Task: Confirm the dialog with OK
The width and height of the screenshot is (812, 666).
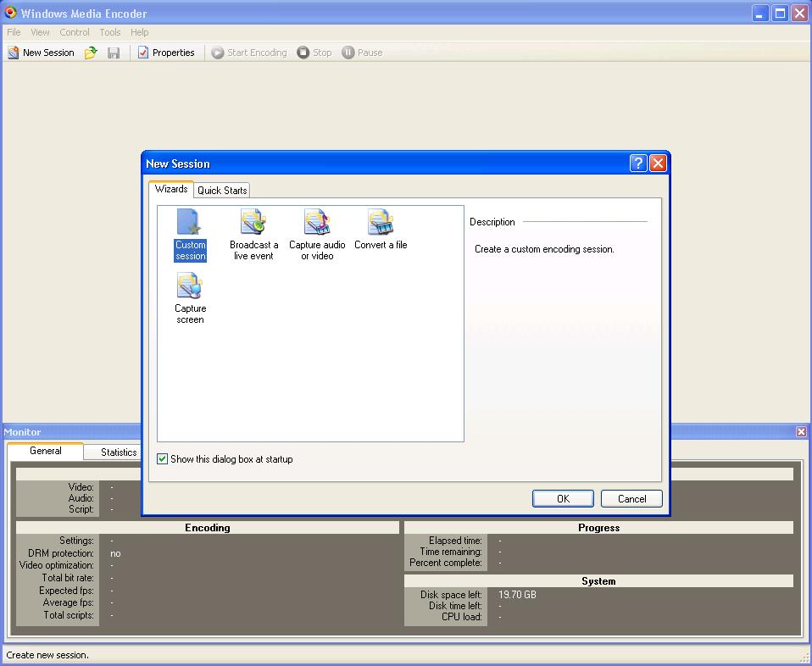Action: pyautogui.click(x=563, y=499)
